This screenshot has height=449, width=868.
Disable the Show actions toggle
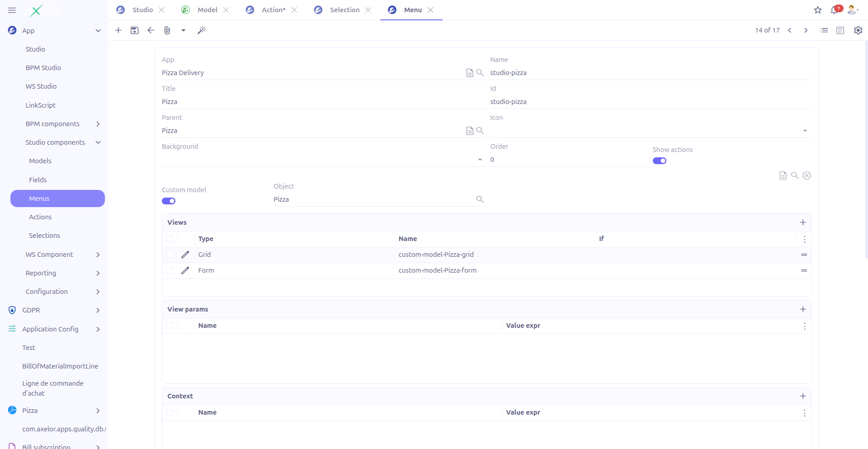[x=660, y=161]
